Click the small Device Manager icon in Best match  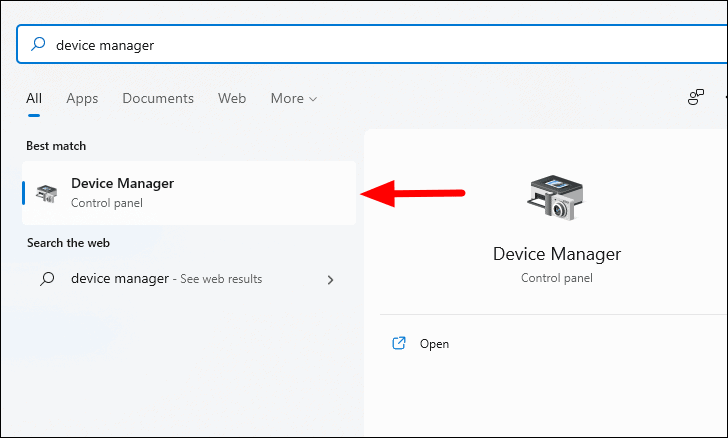[46, 193]
